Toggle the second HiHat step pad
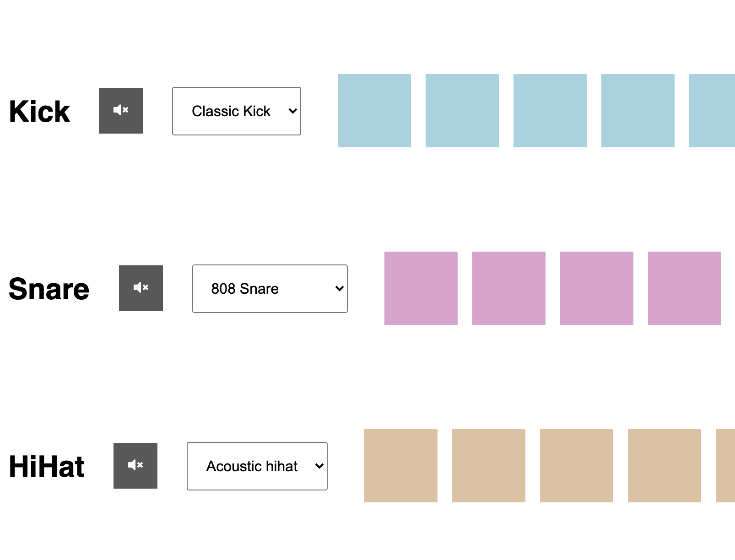Viewport: 735px width, 560px height. point(489,466)
